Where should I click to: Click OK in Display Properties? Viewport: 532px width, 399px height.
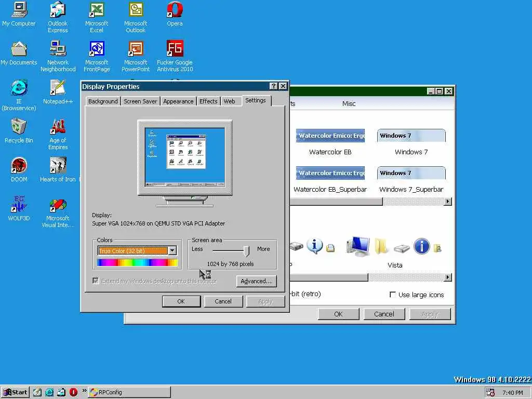pos(181,301)
